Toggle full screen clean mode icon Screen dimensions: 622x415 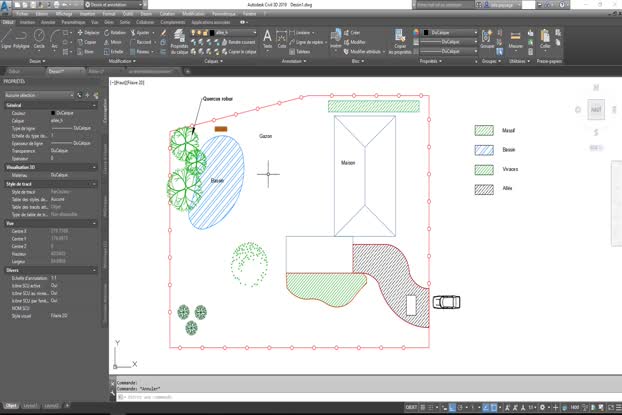pos(611,407)
